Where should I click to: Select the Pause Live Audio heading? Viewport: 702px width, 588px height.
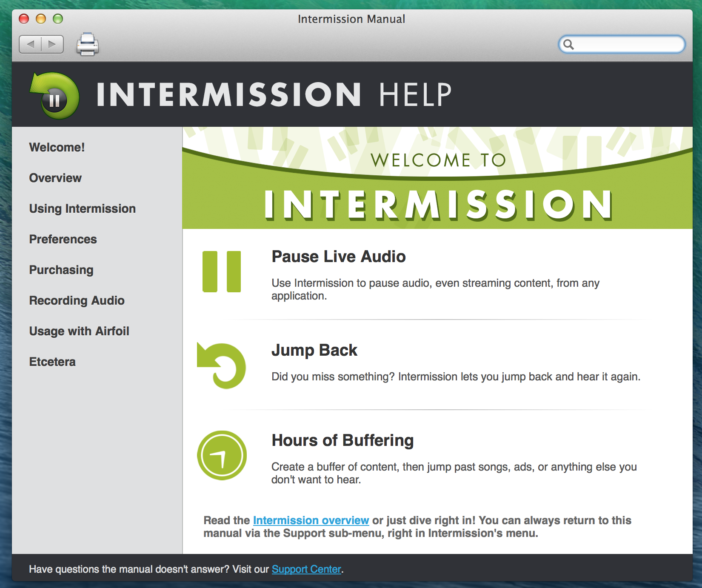pos(339,257)
